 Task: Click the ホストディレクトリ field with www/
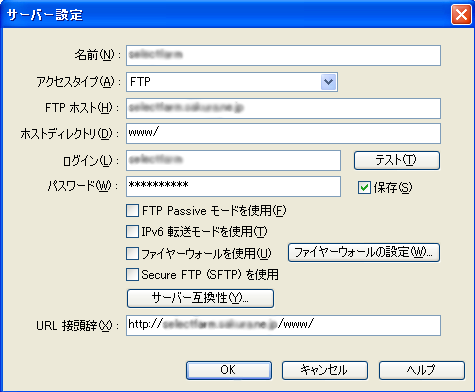(283, 133)
